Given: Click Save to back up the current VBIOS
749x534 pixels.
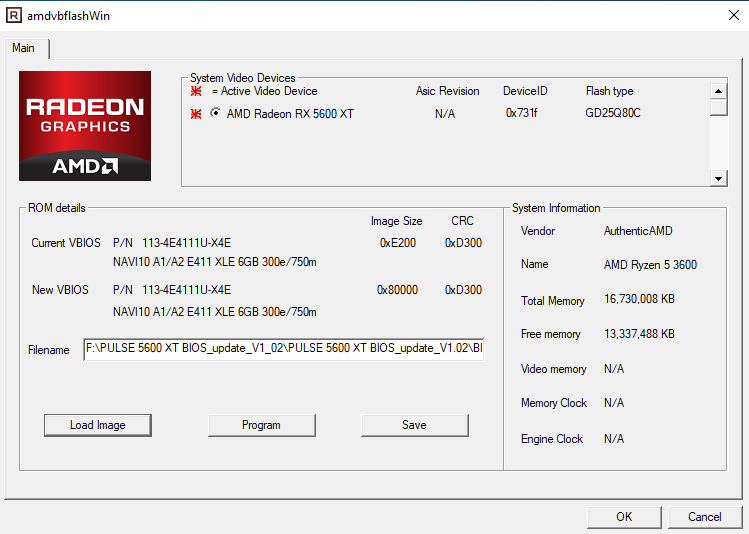Looking at the screenshot, I should point(415,425).
